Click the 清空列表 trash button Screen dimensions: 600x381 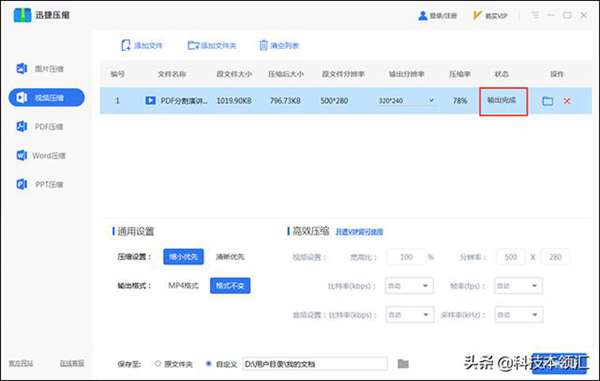pyautogui.click(x=279, y=46)
